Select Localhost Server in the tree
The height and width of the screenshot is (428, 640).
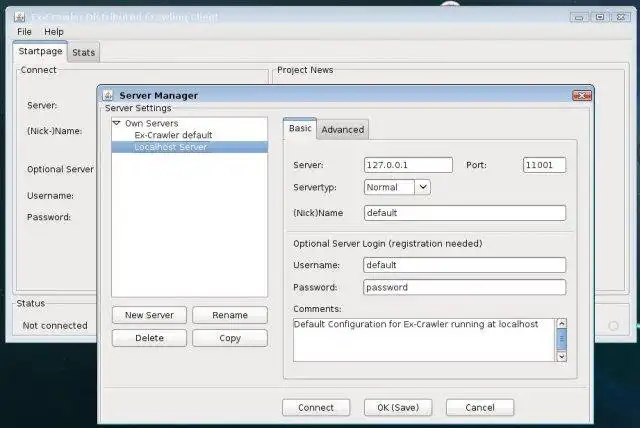click(190, 147)
